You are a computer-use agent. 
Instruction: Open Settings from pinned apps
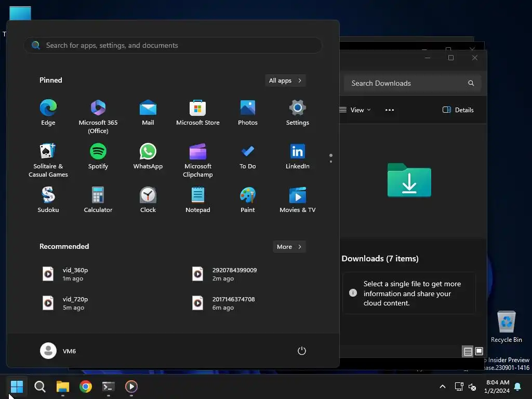298,113
